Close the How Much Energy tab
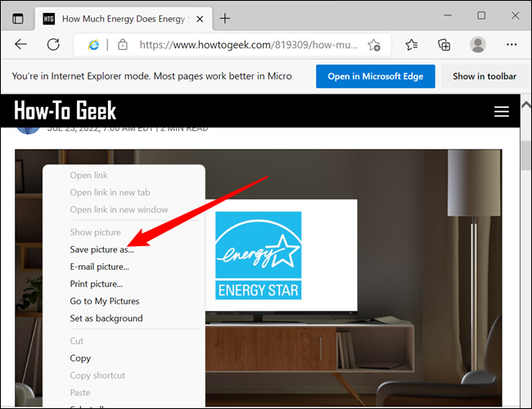Screen dimensions: 532x409 pyautogui.click(x=200, y=19)
